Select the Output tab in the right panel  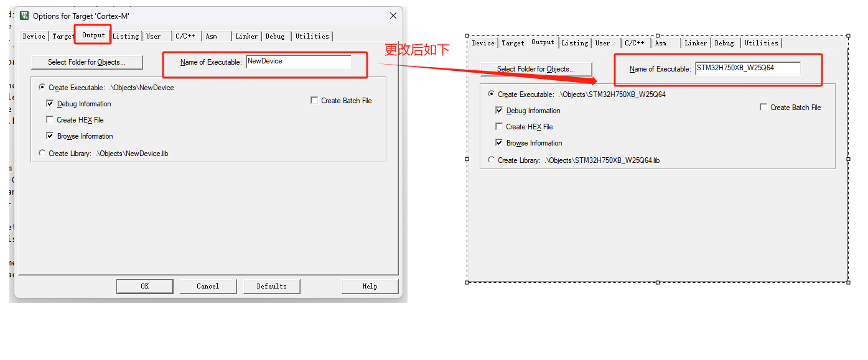pyautogui.click(x=543, y=42)
